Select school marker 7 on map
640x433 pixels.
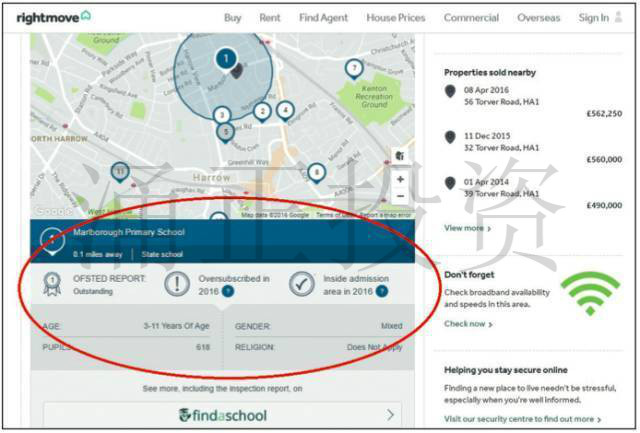[x=354, y=69]
